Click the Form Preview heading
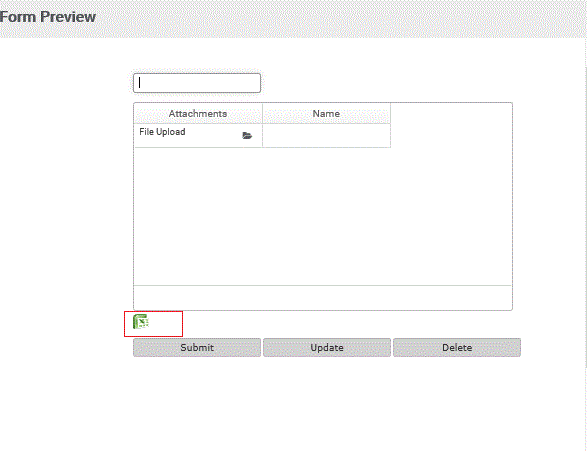 (x=48, y=17)
